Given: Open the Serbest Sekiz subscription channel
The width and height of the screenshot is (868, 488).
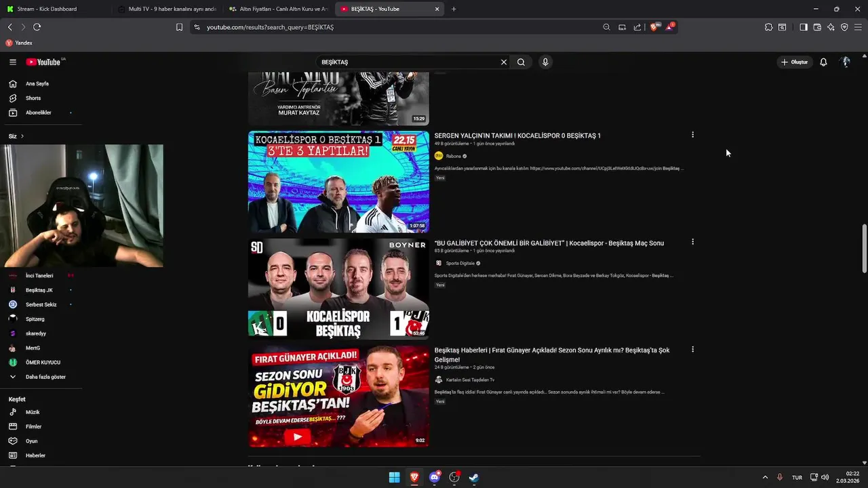Looking at the screenshot, I should [x=41, y=304].
